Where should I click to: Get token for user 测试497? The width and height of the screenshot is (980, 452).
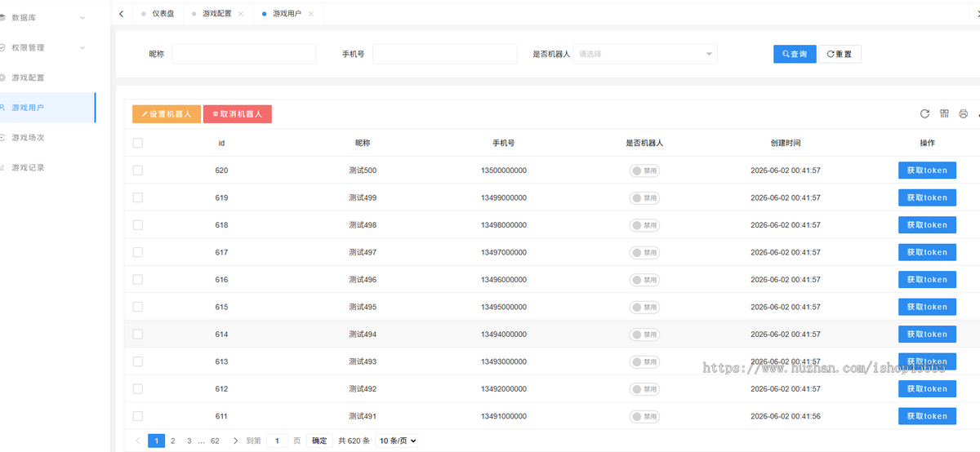927,252
